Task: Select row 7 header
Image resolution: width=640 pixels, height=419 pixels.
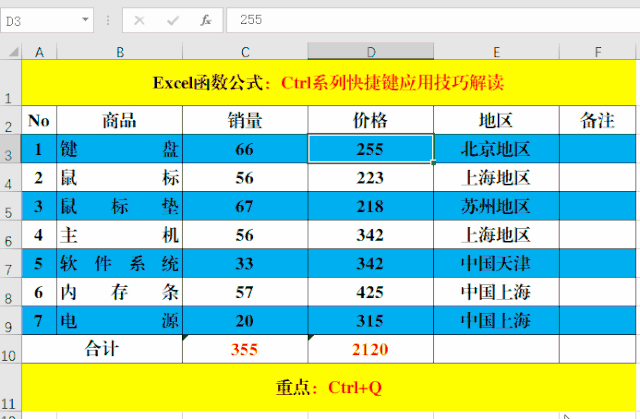Action: [11, 263]
